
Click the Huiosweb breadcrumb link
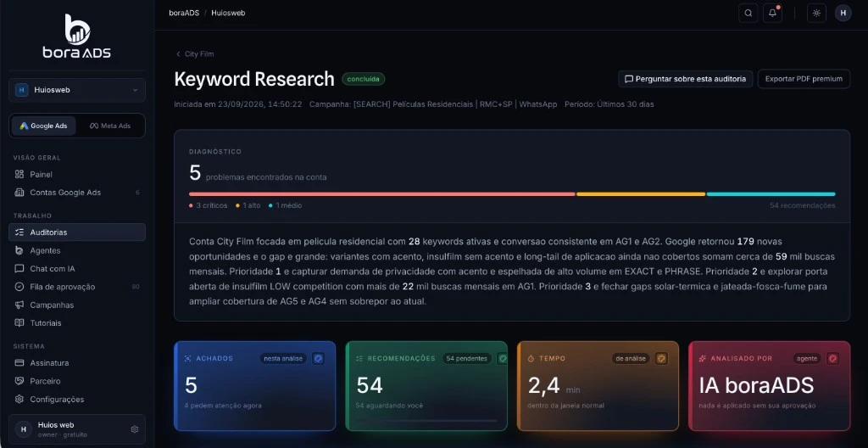tap(228, 13)
